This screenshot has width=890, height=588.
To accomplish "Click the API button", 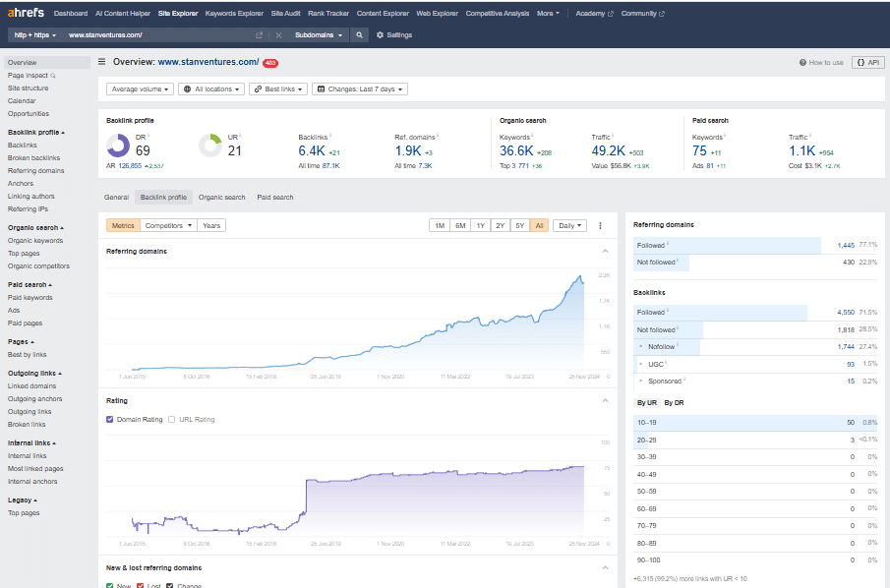I will point(866,62).
